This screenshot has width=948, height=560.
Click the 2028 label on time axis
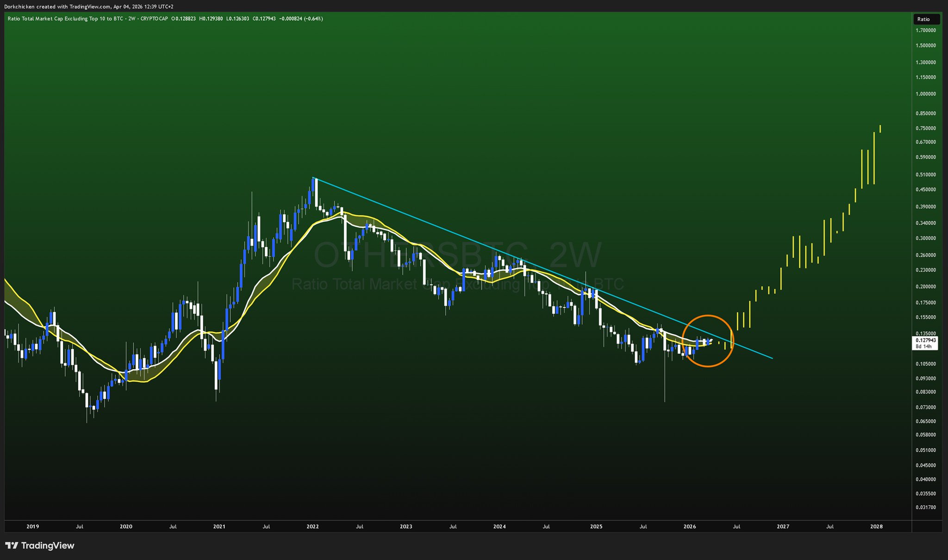click(x=876, y=527)
